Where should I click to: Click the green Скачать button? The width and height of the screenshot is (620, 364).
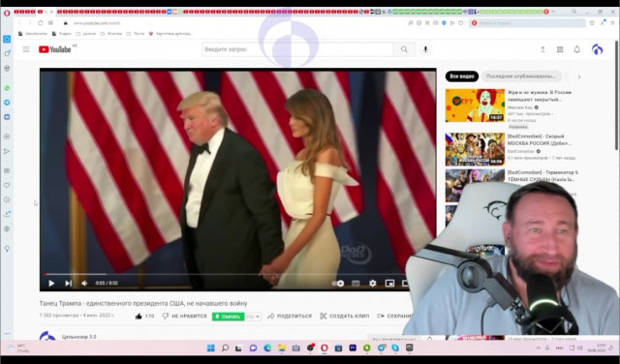(228, 317)
